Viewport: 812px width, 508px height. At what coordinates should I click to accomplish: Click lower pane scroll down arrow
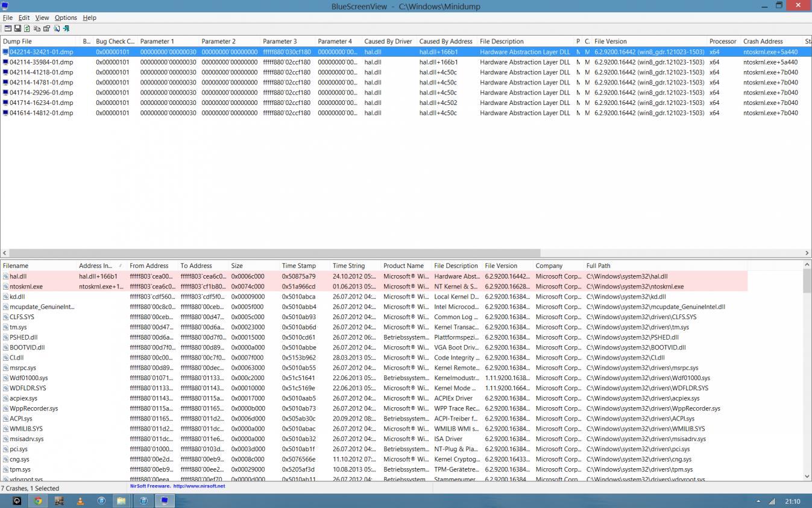coord(807,477)
